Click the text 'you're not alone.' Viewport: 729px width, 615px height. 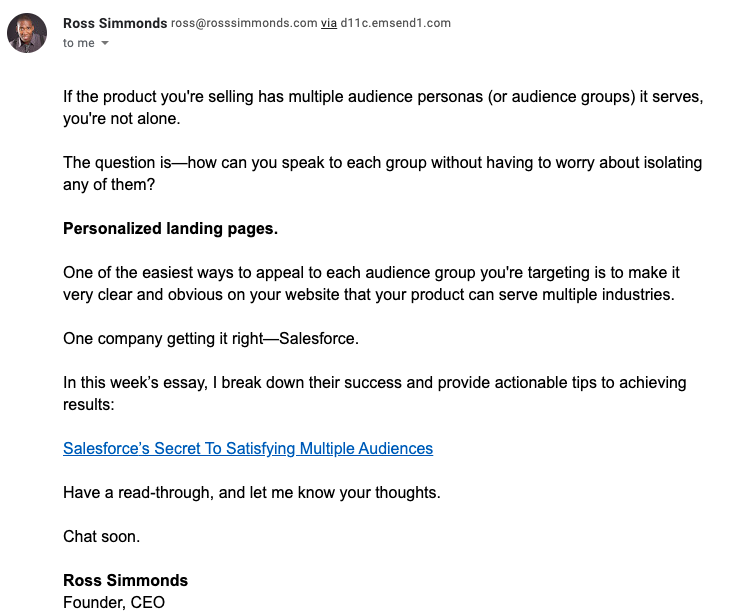click(124, 118)
